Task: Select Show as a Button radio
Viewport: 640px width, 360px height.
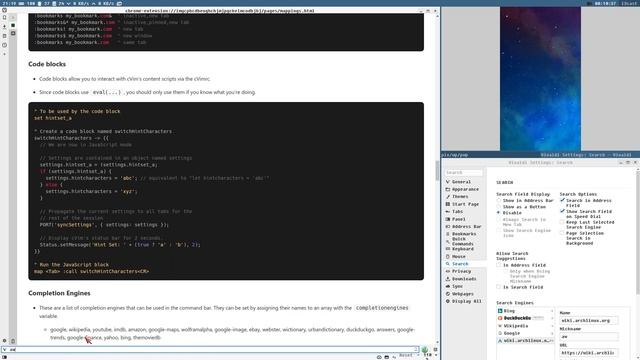Action: point(498,207)
